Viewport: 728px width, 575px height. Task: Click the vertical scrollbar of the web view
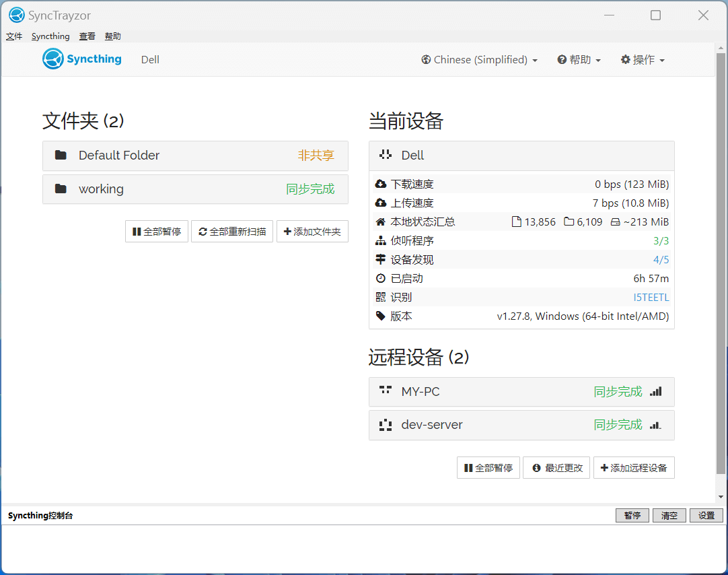(721, 269)
